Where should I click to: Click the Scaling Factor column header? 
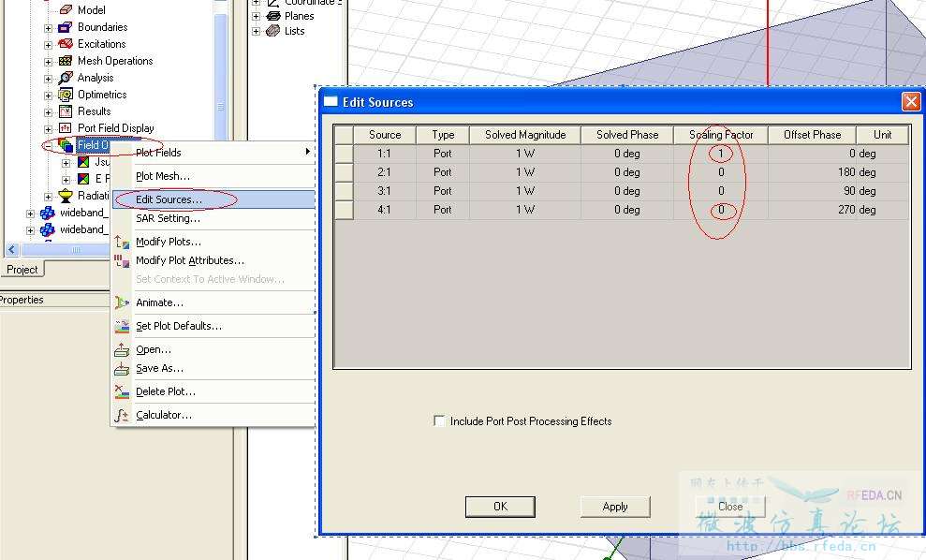[x=721, y=135]
